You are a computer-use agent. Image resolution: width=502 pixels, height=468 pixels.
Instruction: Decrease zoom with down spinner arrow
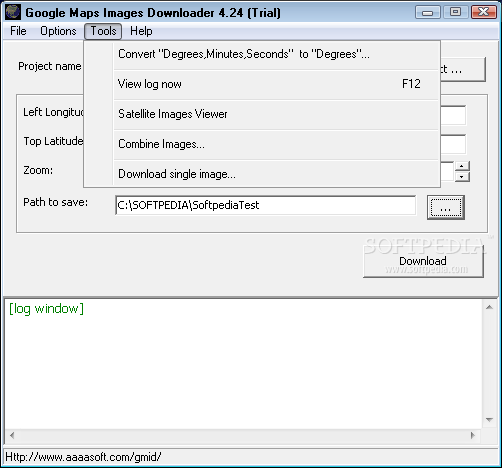click(x=462, y=177)
